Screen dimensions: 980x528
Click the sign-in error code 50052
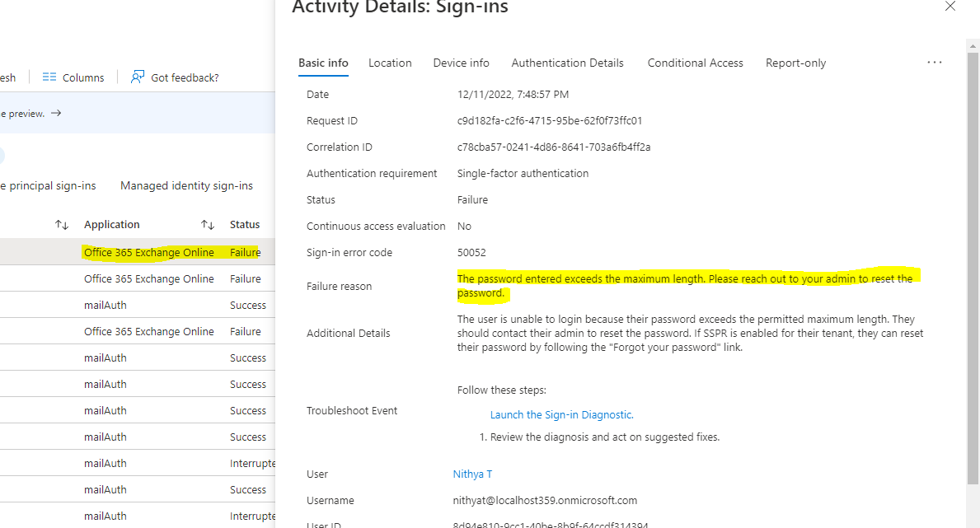[471, 252]
